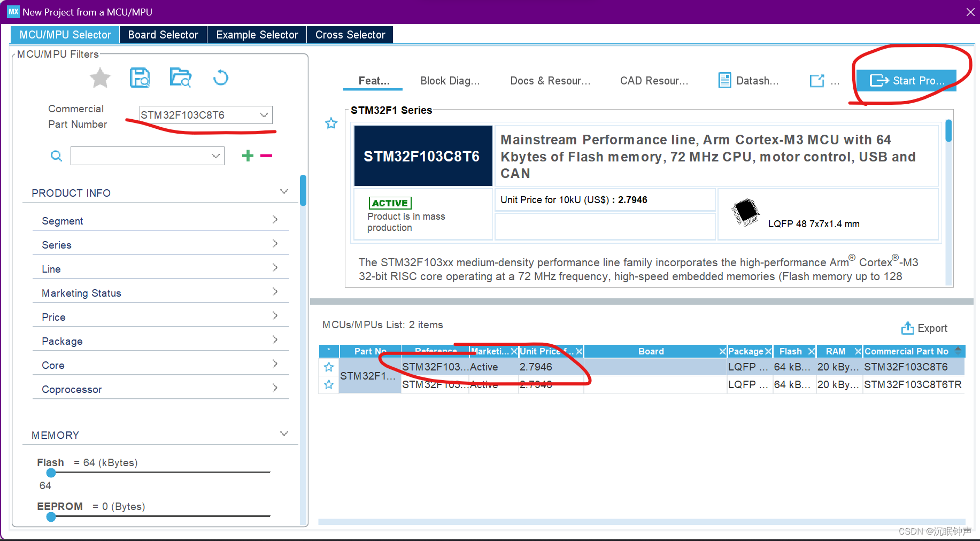Click the load search folder icon
The width and height of the screenshot is (980, 541).
click(181, 78)
